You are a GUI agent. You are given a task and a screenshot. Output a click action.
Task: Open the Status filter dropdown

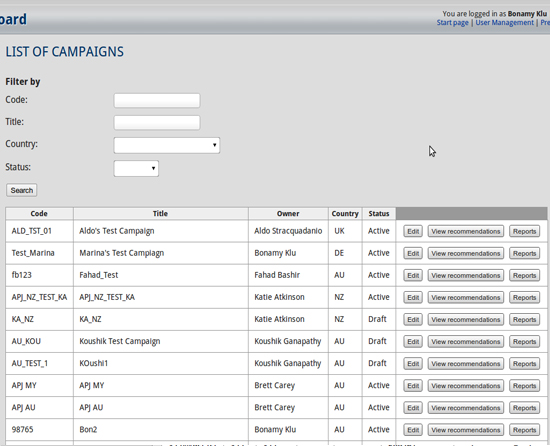(x=136, y=168)
